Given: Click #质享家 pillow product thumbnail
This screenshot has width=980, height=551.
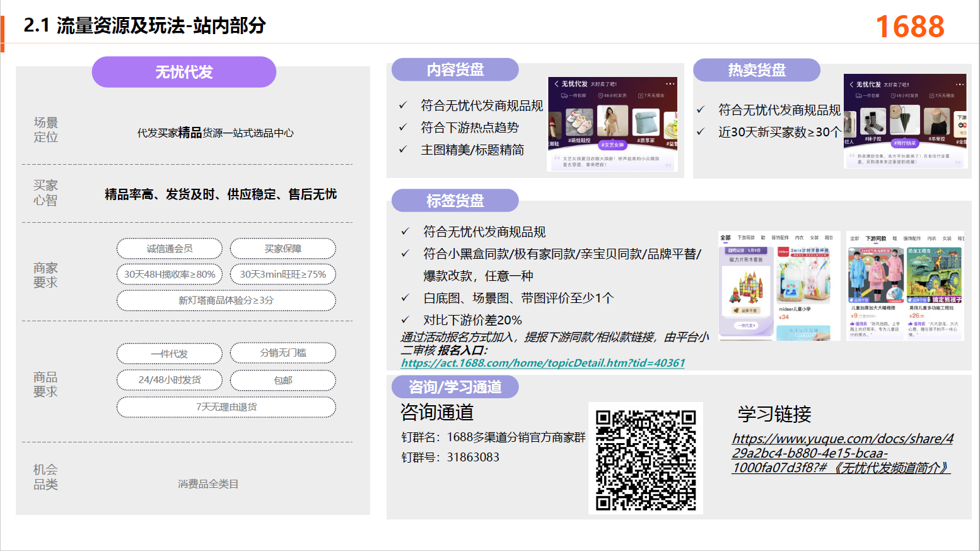Looking at the screenshot, I should [x=646, y=123].
